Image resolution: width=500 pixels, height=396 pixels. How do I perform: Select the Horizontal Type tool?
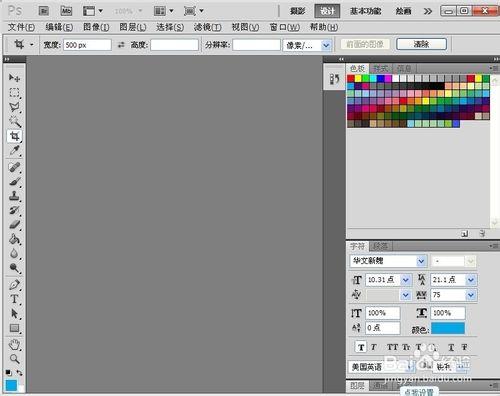pos(14,299)
